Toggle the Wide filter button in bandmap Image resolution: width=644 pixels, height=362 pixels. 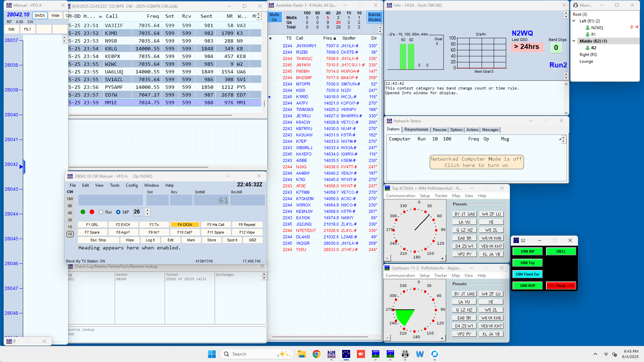(55, 15)
